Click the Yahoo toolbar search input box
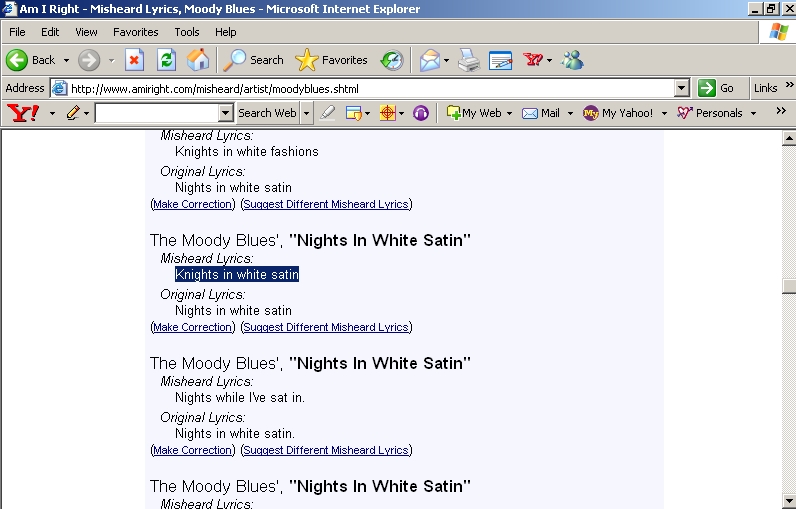 click(157, 113)
